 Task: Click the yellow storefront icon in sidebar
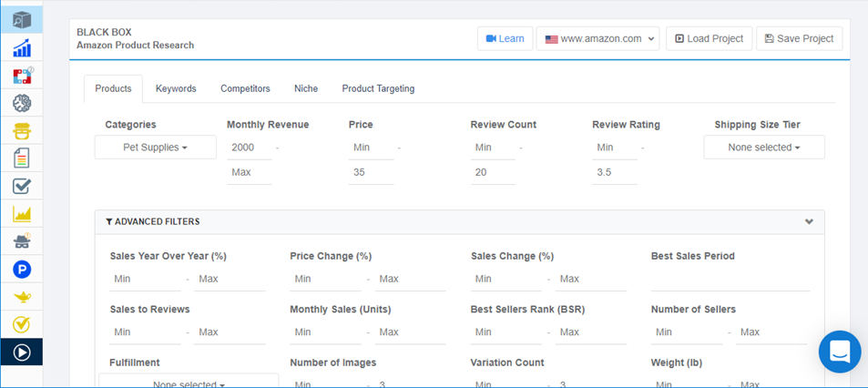click(22, 130)
